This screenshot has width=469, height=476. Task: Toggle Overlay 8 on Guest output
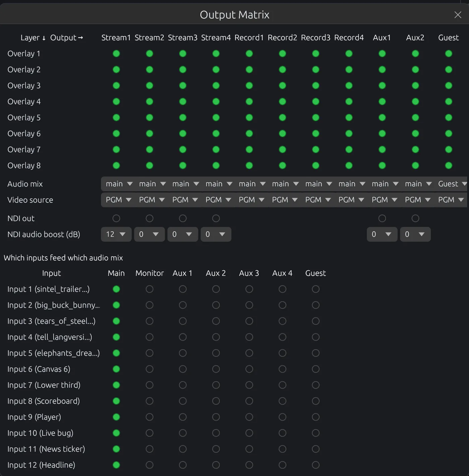click(x=449, y=165)
